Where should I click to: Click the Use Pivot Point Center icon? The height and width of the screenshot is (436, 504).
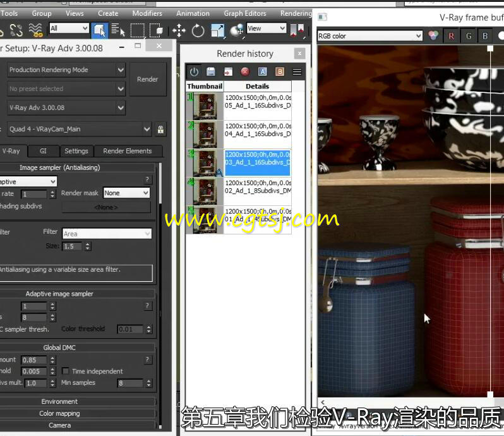pos(297,30)
